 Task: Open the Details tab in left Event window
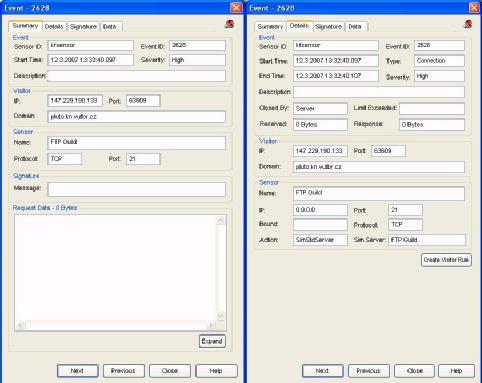tap(54, 27)
